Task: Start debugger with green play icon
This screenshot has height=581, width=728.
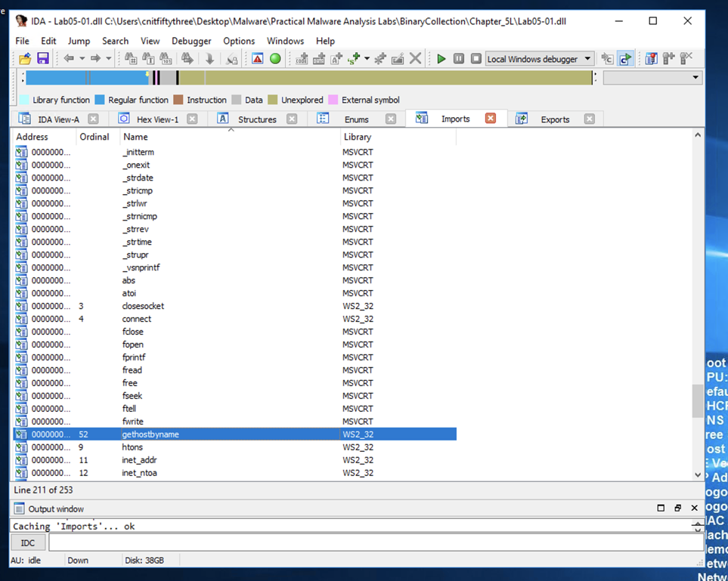Action: point(441,59)
